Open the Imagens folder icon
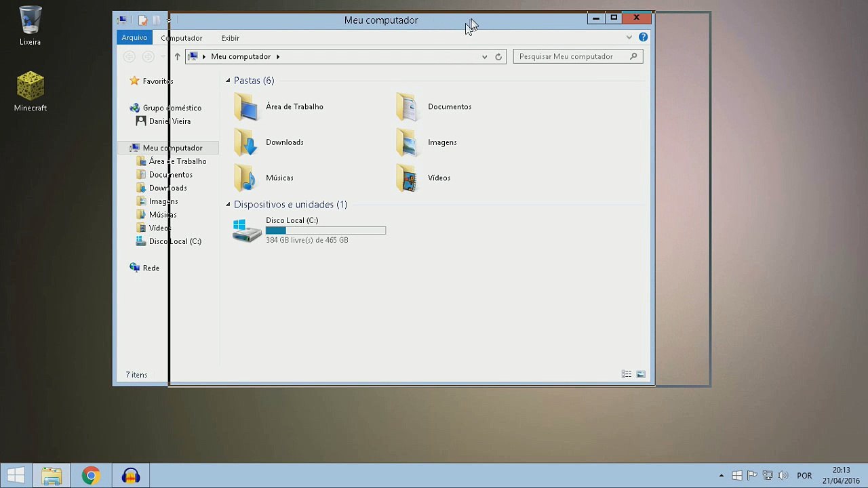The width and height of the screenshot is (868, 488). (x=407, y=142)
